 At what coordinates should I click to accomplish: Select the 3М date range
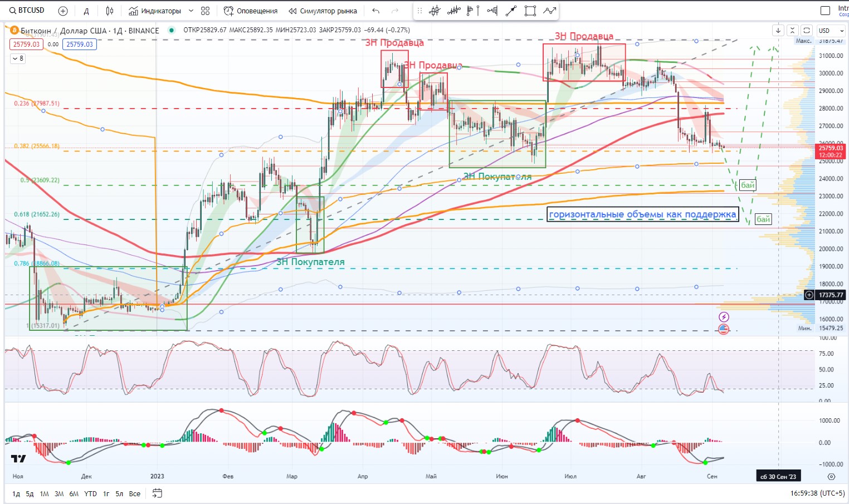coord(59,494)
